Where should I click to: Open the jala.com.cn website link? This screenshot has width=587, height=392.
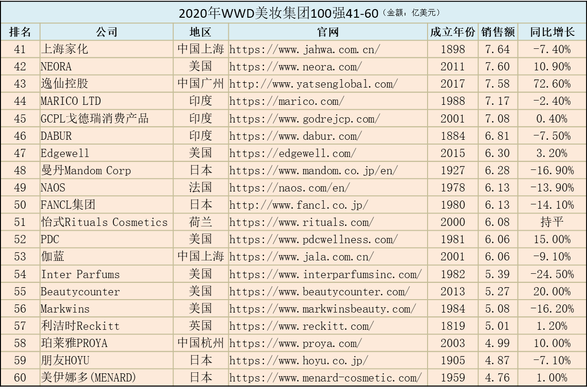coord(302,257)
